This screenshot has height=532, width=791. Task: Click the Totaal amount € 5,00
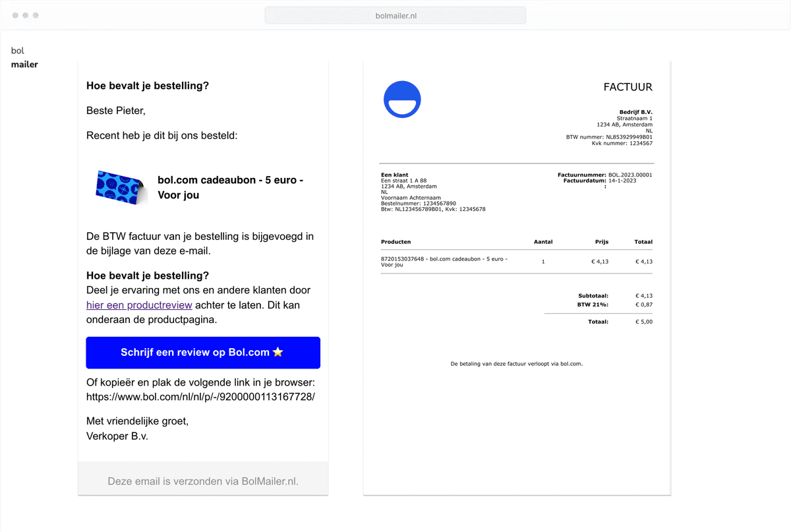coord(643,321)
